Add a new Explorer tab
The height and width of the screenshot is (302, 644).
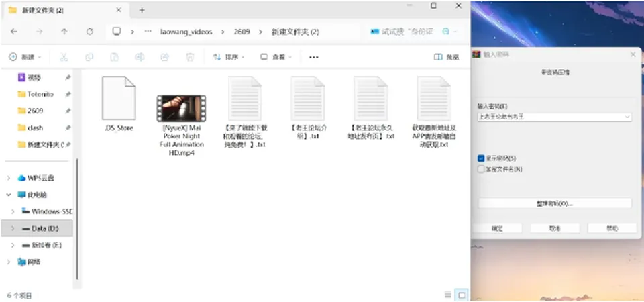tap(142, 10)
